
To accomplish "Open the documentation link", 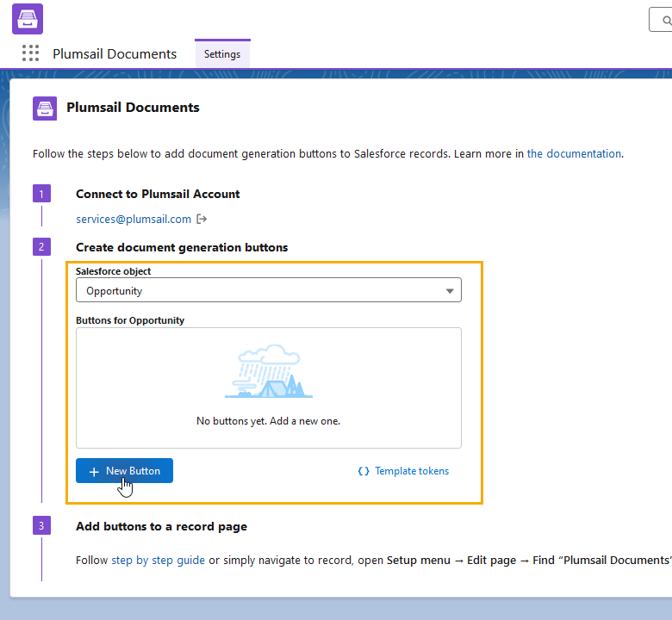I will (x=574, y=154).
